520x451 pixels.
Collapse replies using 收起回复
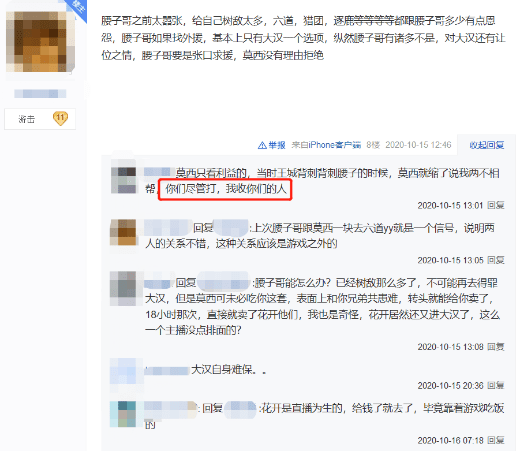[487, 145]
